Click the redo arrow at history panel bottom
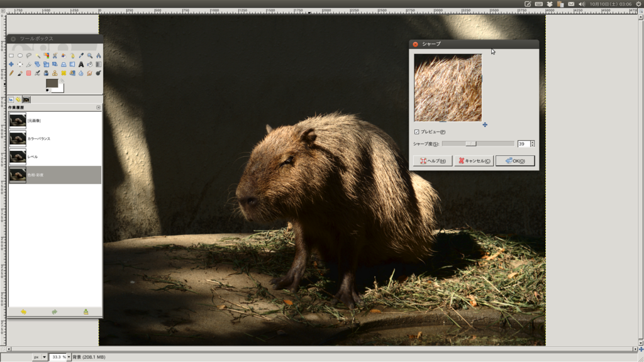 tap(55, 312)
